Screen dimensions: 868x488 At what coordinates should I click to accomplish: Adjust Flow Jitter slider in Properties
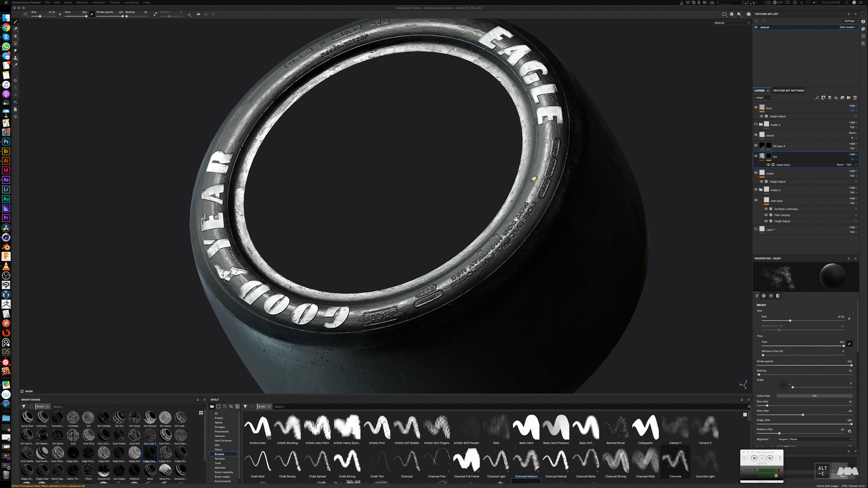(804, 415)
